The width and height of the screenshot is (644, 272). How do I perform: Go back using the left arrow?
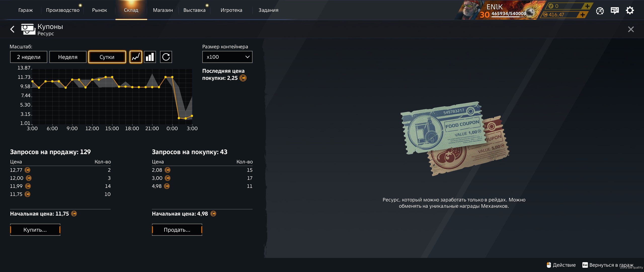coord(12,29)
